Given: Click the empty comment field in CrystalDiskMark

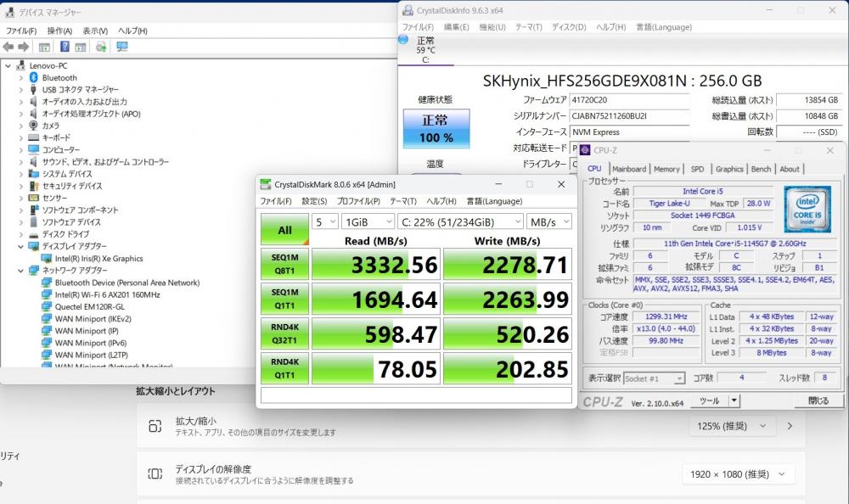Looking at the screenshot, I should coord(416,395).
